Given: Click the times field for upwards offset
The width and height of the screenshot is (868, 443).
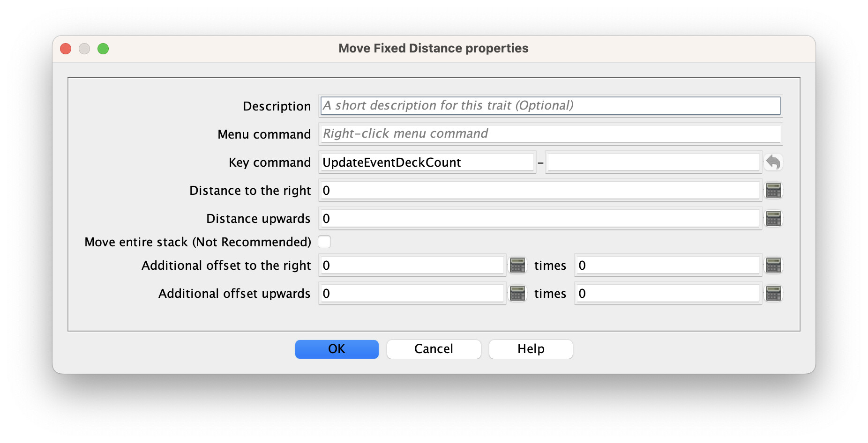Looking at the screenshot, I should pyautogui.click(x=668, y=294).
